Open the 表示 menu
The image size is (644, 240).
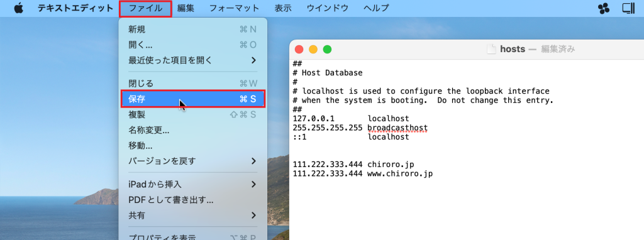[283, 8]
